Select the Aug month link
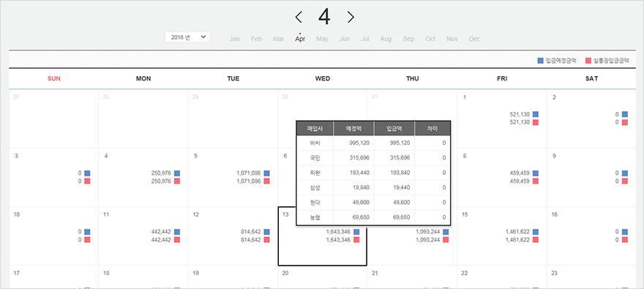This screenshot has width=644, height=289. (x=386, y=39)
